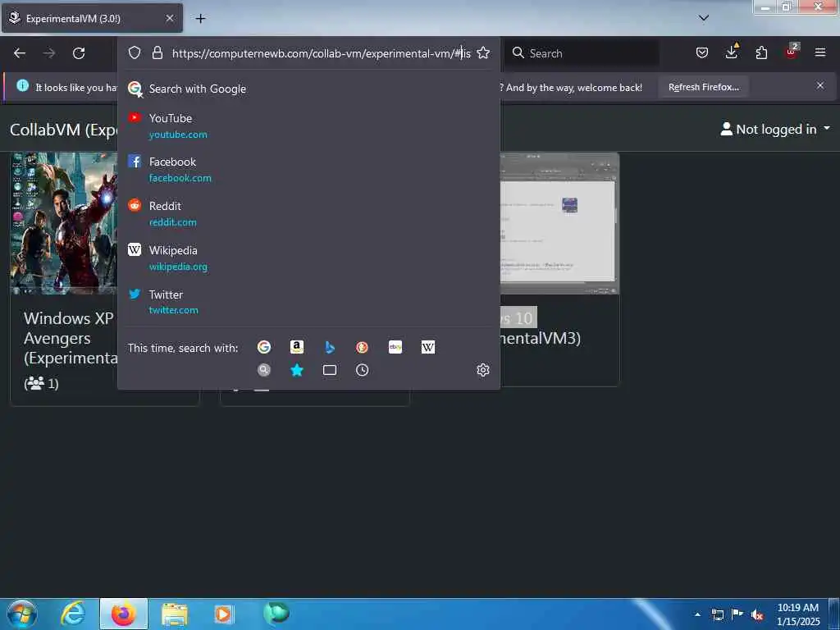Launch Windows Media Player from taskbar
The width and height of the screenshot is (840, 630).
point(223,614)
